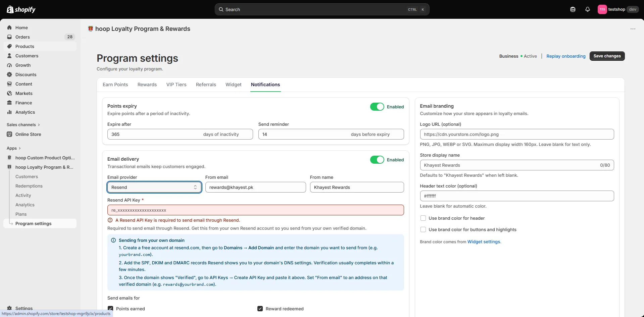Click the search magnifier icon
Image resolution: width=644 pixels, height=317 pixels.
[221, 9]
